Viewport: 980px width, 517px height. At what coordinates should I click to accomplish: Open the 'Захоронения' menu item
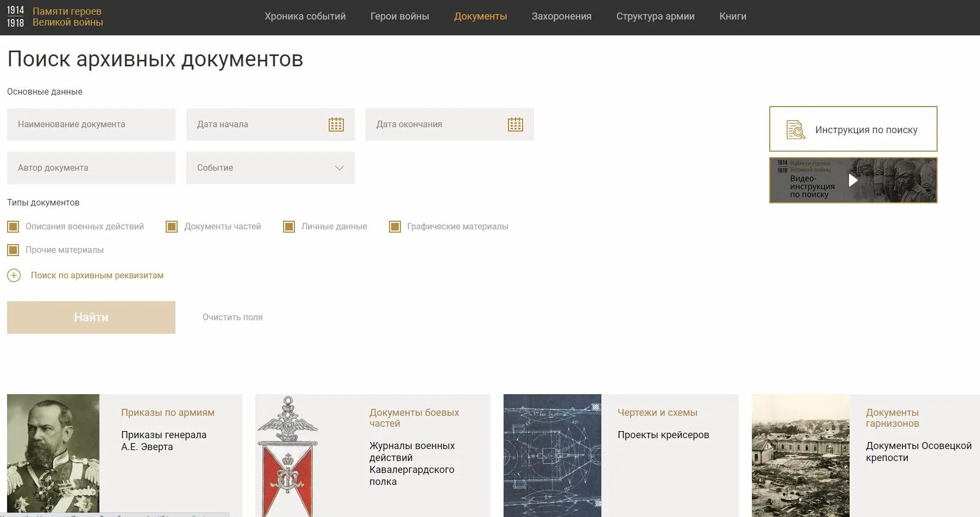tap(562, 16)
